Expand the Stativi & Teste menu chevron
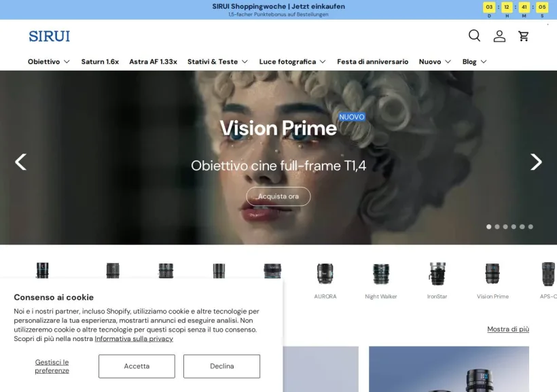This screenshot has height=392, width=557. coord(245,62)
